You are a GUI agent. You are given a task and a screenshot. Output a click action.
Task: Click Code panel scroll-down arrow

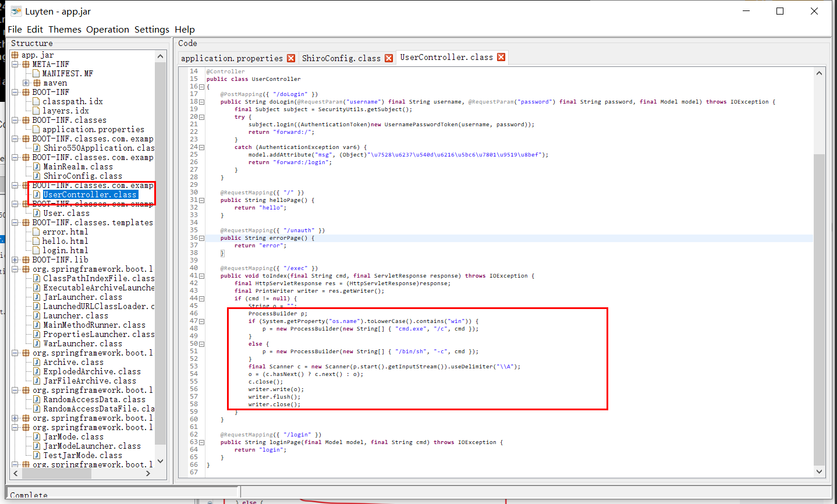click(820, 471)
